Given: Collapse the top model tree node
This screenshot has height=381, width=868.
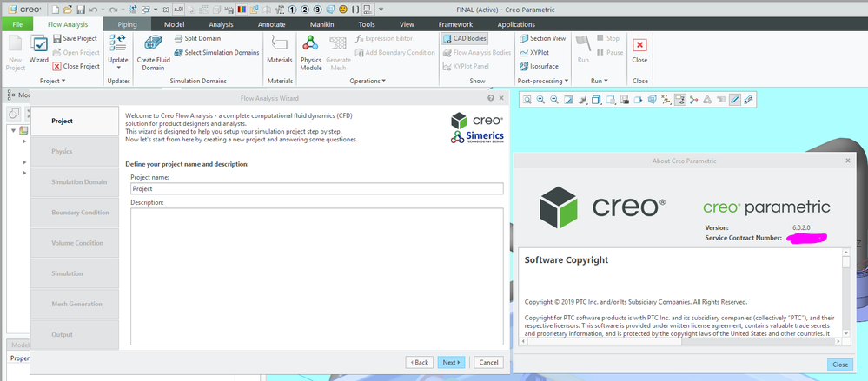Looking at the screenshot, I should (14, 130).
